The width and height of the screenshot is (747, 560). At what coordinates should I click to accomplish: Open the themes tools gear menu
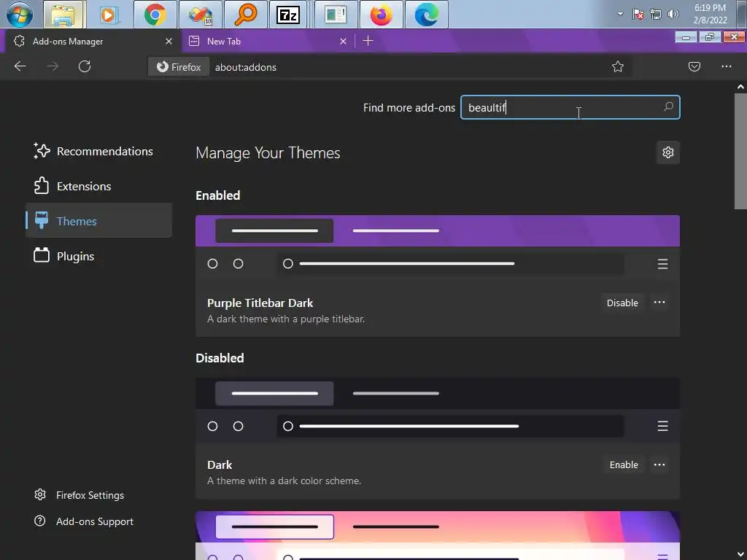pyautogui.click(x=668, y=152)
